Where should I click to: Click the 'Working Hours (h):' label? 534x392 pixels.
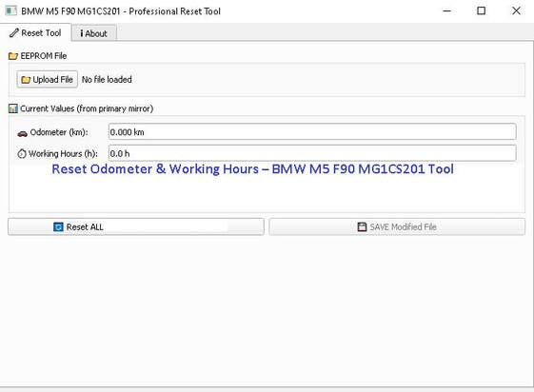[63, 154]
